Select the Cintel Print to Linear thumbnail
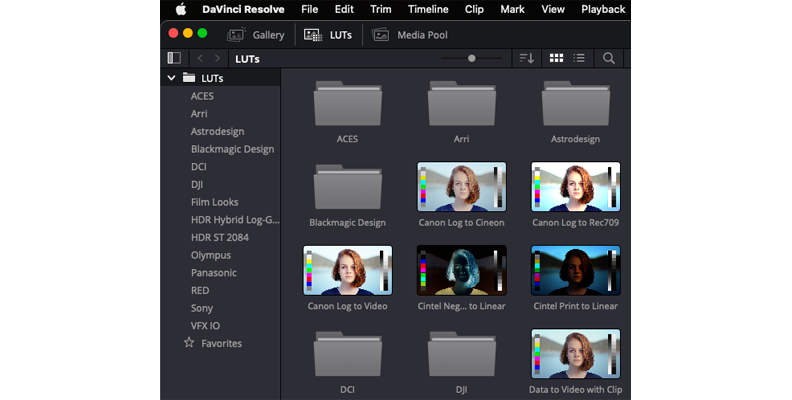Viewport: 792px width, 400px height. (576, 271)
